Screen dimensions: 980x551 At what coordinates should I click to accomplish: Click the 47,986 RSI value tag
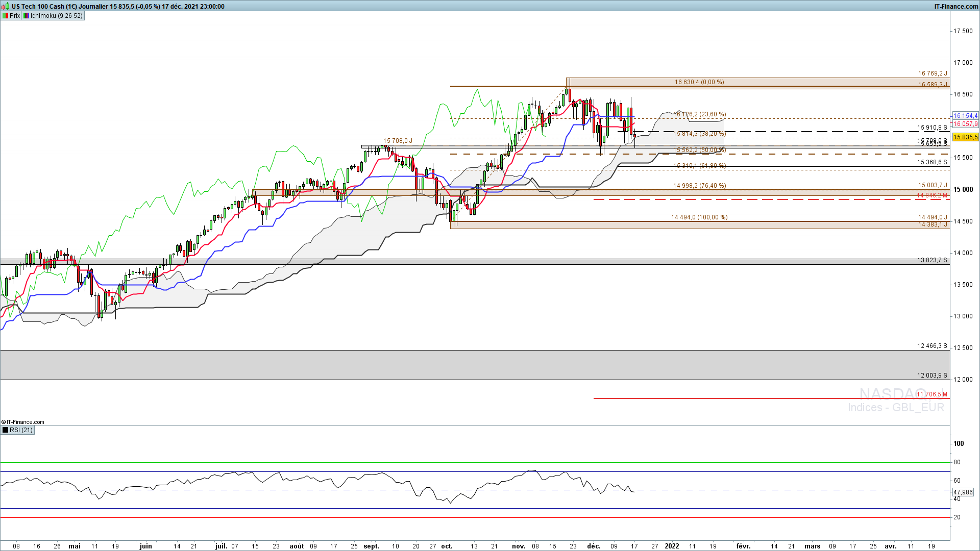963,492
